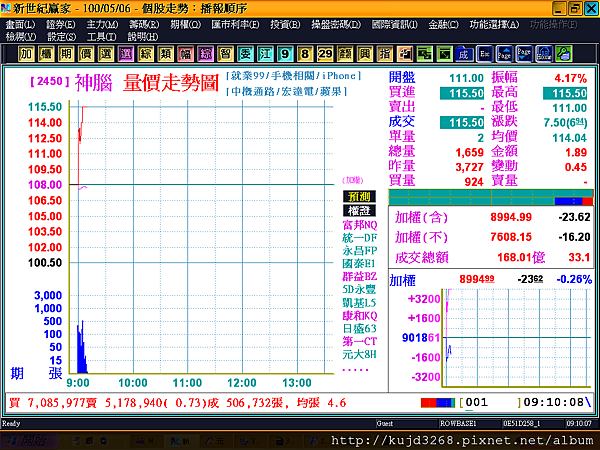Open the 畫面(L) menu

[x=20, y=25]
